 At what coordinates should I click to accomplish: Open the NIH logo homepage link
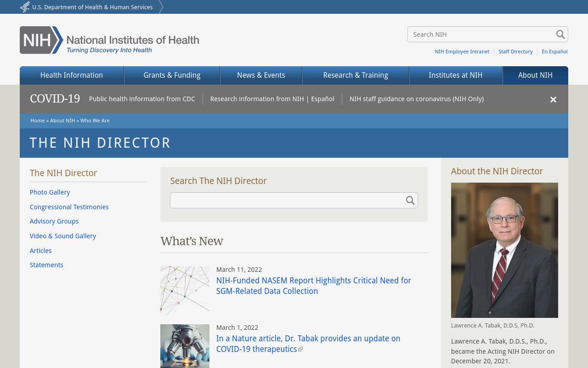coord(109,40)
